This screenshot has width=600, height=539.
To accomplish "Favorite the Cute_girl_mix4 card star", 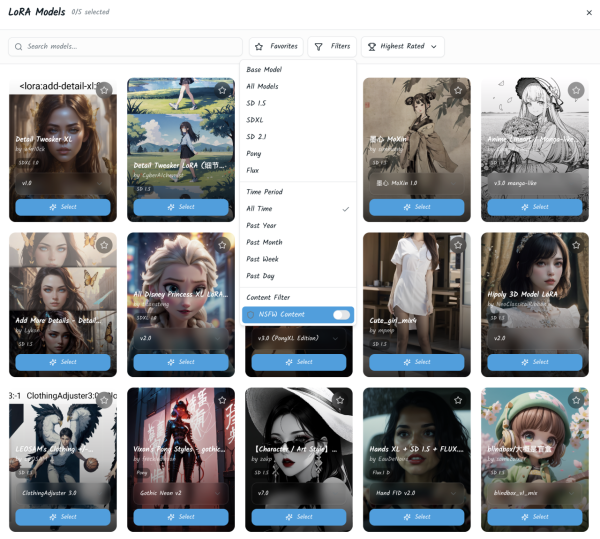I will coord(458,245).
